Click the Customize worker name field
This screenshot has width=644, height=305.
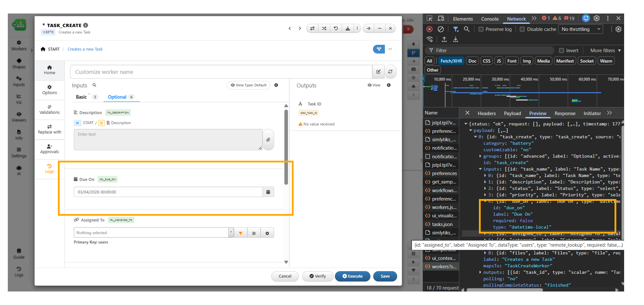coord(221,72)
